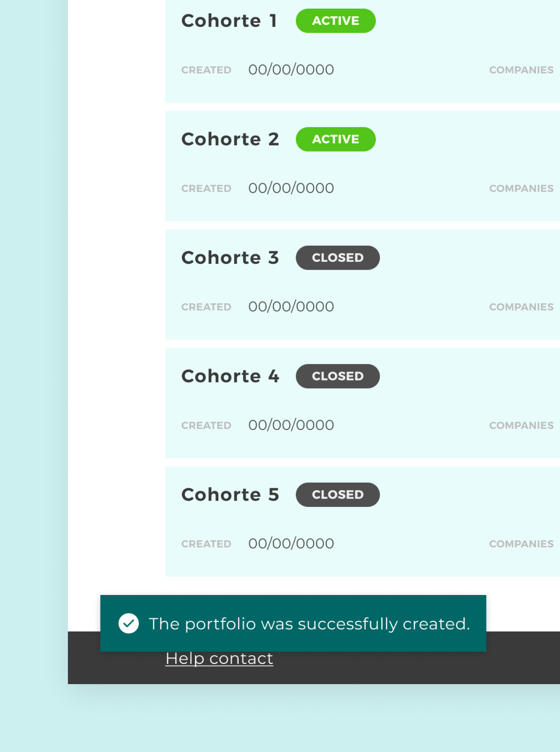Click the ACTIVE badge on Cohorte 1

pos(335,21)
